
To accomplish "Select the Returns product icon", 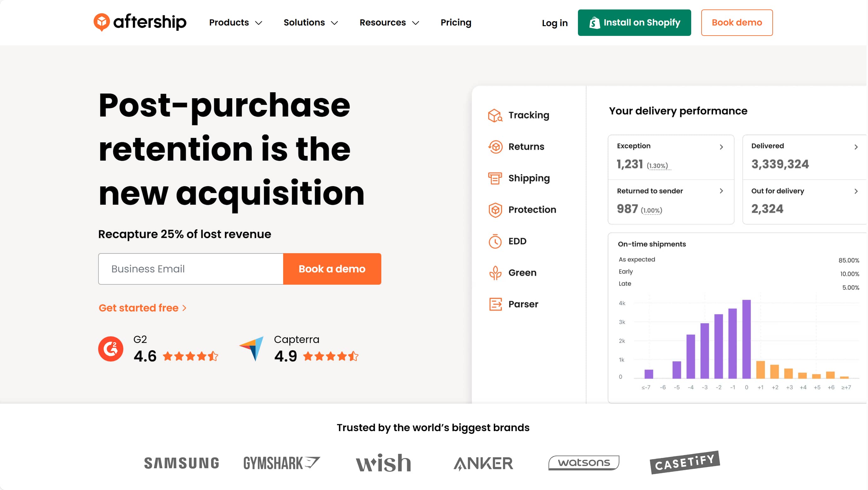I will tap(495, 147).
